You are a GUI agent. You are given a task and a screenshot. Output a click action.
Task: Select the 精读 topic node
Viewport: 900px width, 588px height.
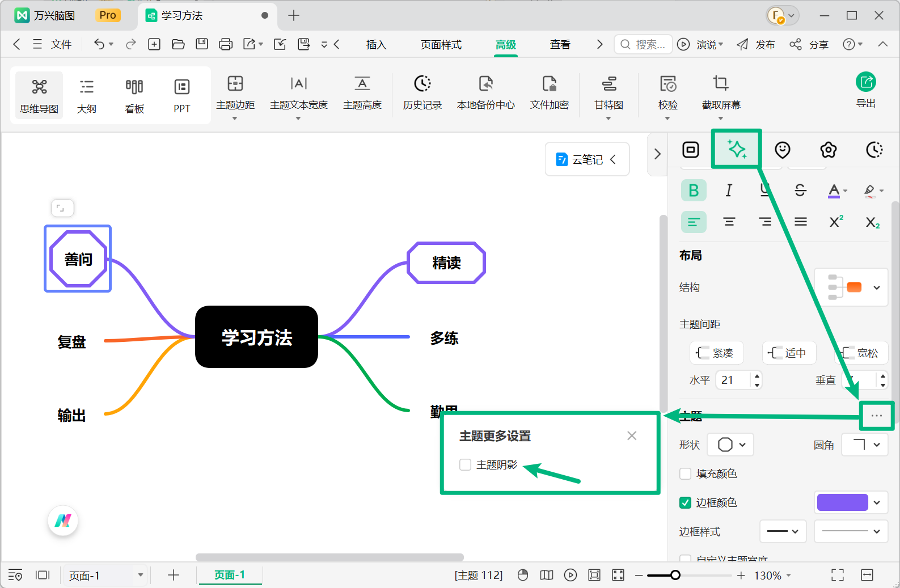click(x=446, y=263)
